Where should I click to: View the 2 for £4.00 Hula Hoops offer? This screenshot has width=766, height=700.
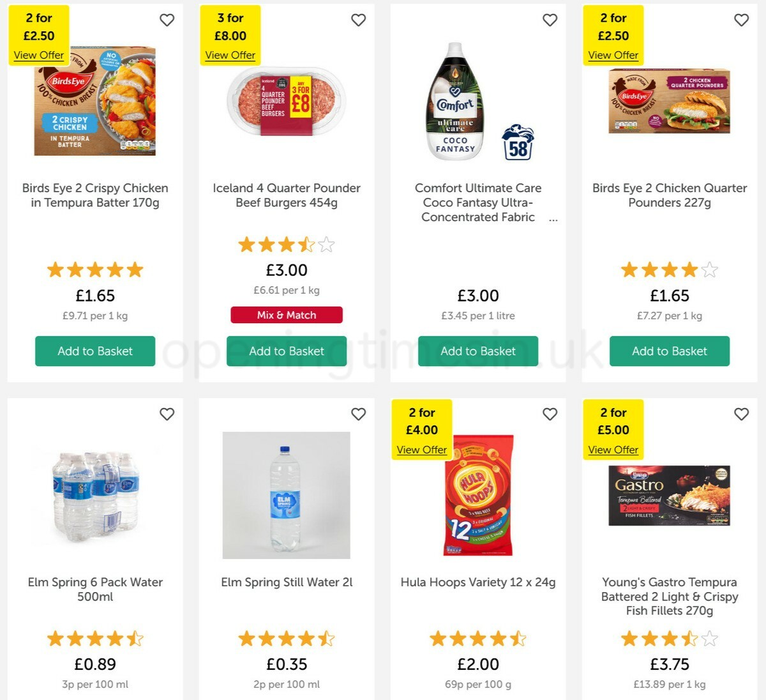(421, 450)
